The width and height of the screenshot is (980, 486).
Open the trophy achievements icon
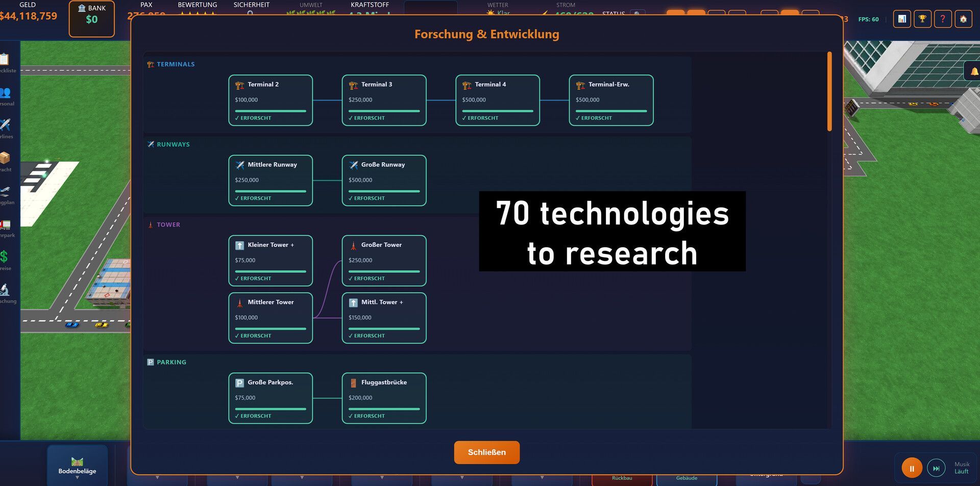point(922,19)
